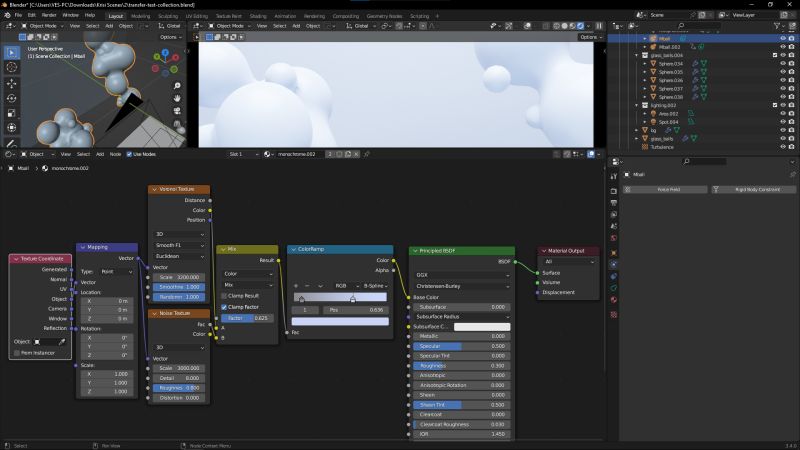The width and height of the screenshot is (800, 450).
Task: Click the add color stop plus icon in ColorRamp
Action: (296, 286)
